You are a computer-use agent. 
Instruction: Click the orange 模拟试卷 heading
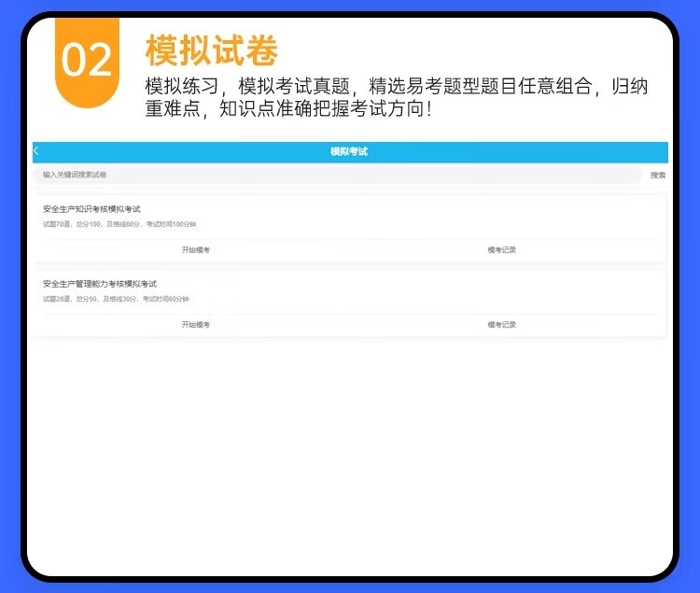click(211, 49)
